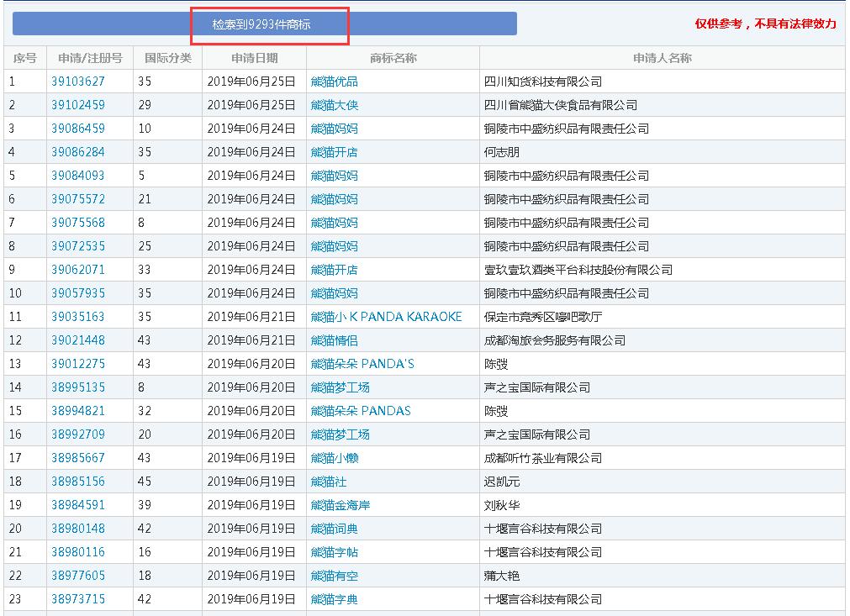Open the 熊猫社 trademark link
Image resolution: width=850 pixels, height=616 pixels.
[x=328, y=482]
